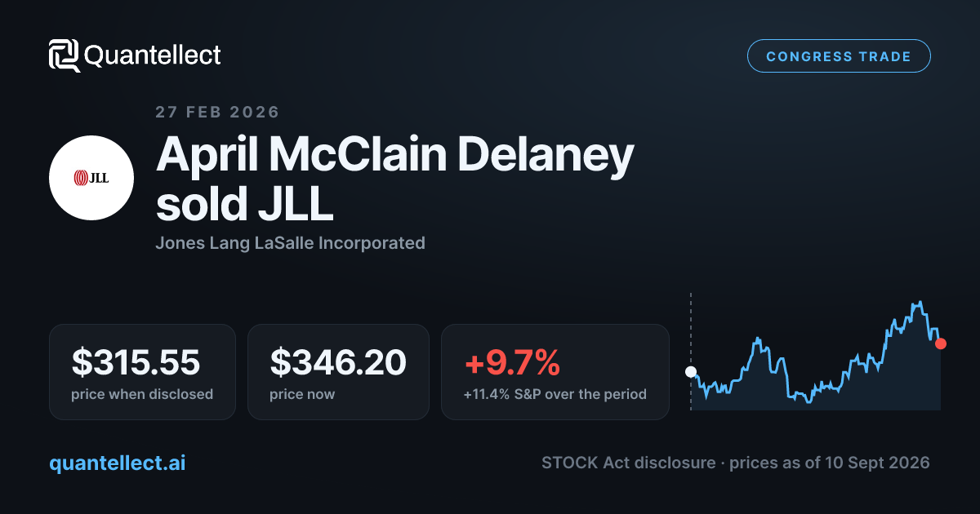The image size is (980, 514).
Task: Click the lowest trough of the price chart
Action: click(x=807, y=401)
